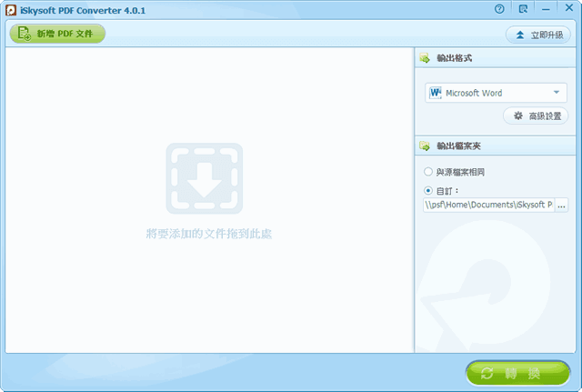Click the 立即升級 upgrade button

[x=538, y=35]
